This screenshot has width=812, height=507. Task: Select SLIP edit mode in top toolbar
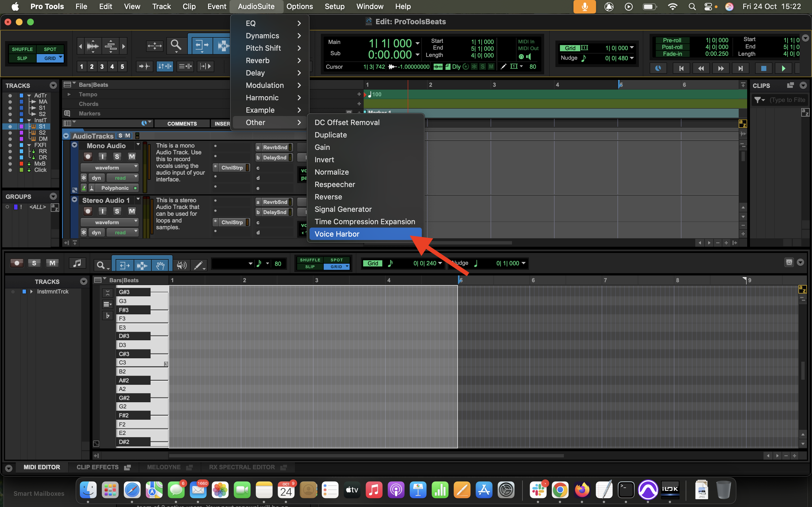(22, 58)
